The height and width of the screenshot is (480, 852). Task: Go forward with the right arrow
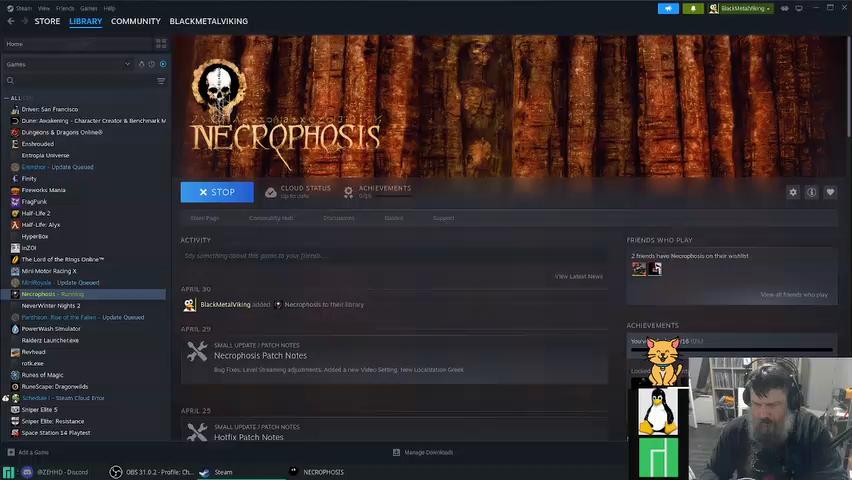24,21
